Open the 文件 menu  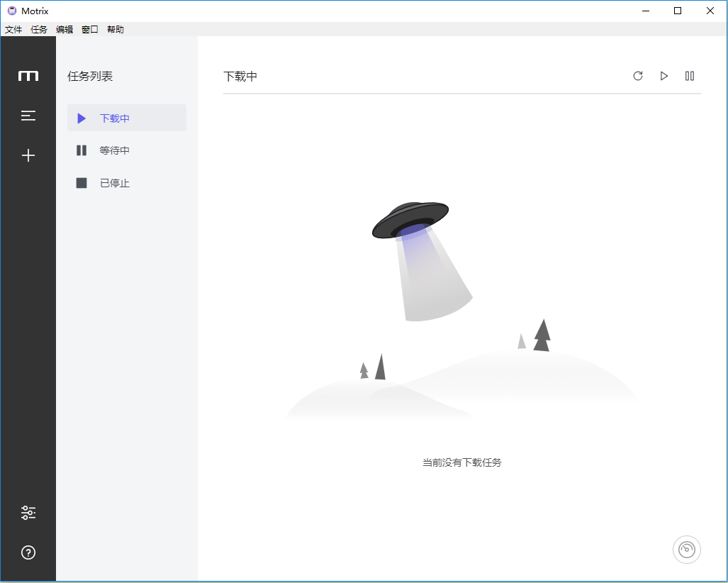13,29
